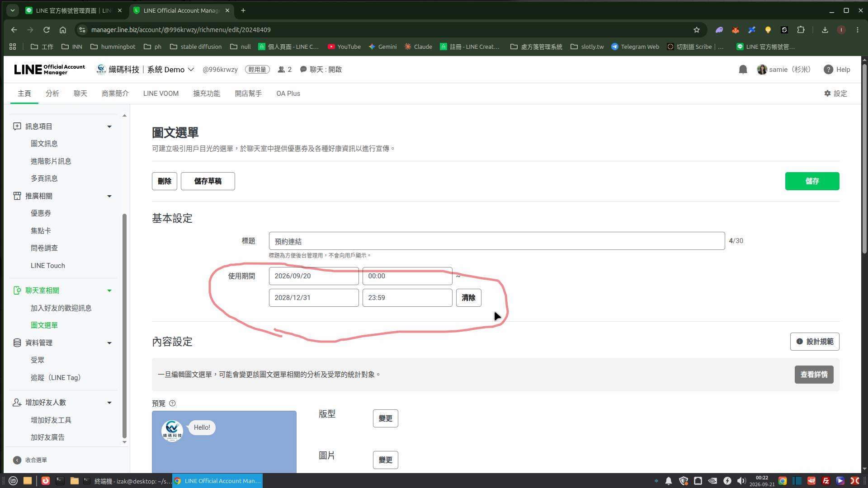868x488 pixels.
Task: Switch to the 聊天 tab
Action: tap(80, 94)
